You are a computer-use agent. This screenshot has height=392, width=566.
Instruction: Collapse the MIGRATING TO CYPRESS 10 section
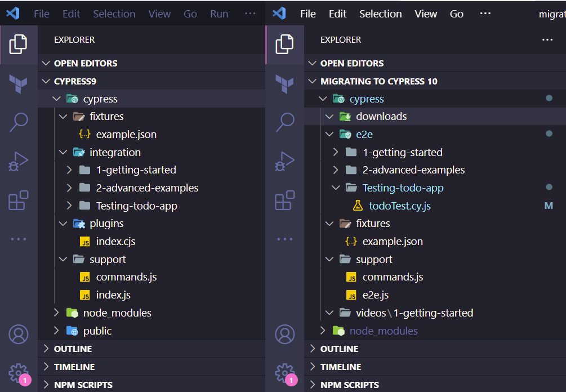[x=378, y=81]
